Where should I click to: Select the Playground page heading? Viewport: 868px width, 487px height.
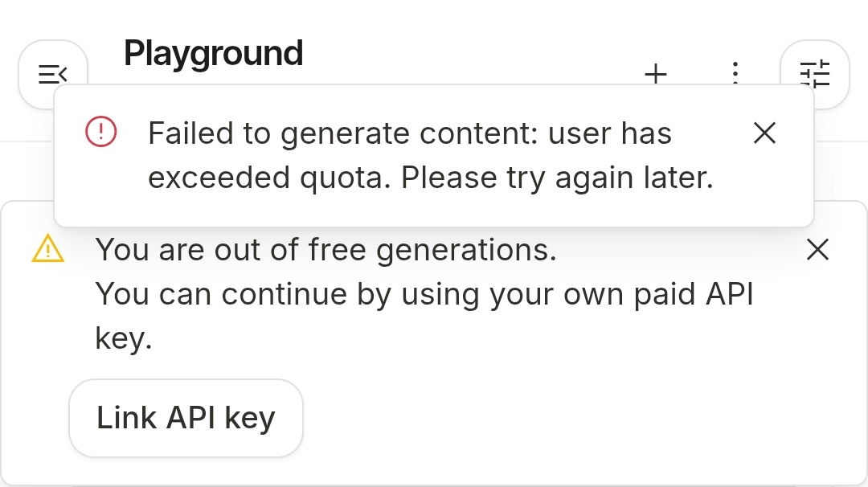click(213, 53)
